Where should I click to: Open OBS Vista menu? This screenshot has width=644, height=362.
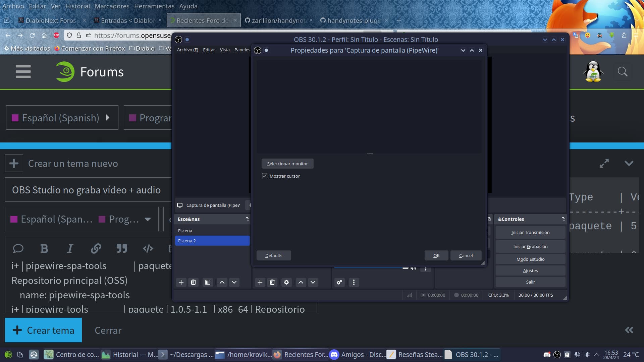point(224,50)
